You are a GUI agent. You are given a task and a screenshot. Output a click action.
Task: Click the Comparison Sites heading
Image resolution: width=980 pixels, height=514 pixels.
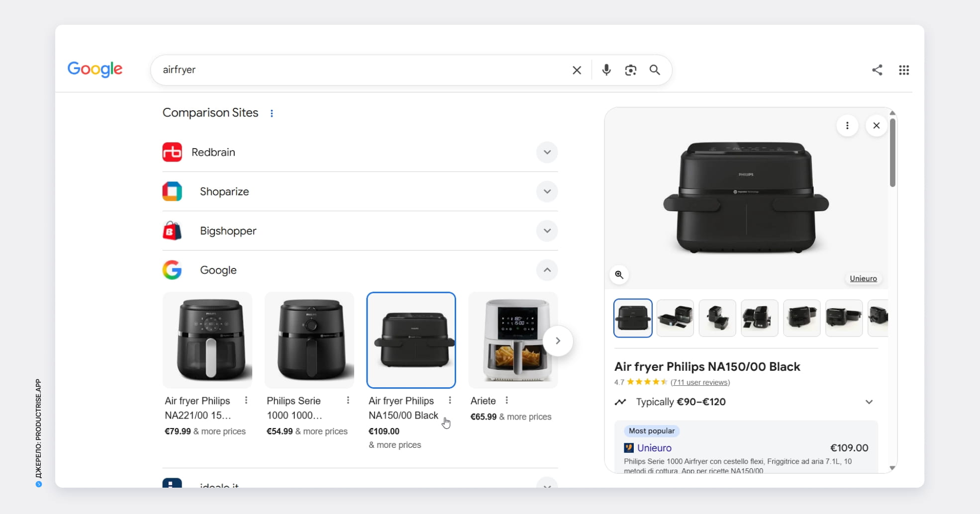(x=210, y=113)
